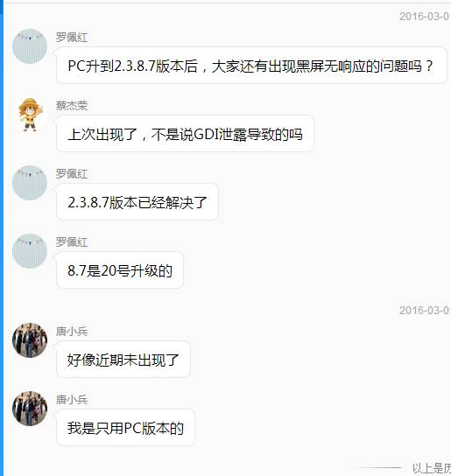The width and height of the screenshot is (451, 476).
Task: Click 罗佩红's avatar beside the 黑屏无响应 question
Action: [30, 46]
